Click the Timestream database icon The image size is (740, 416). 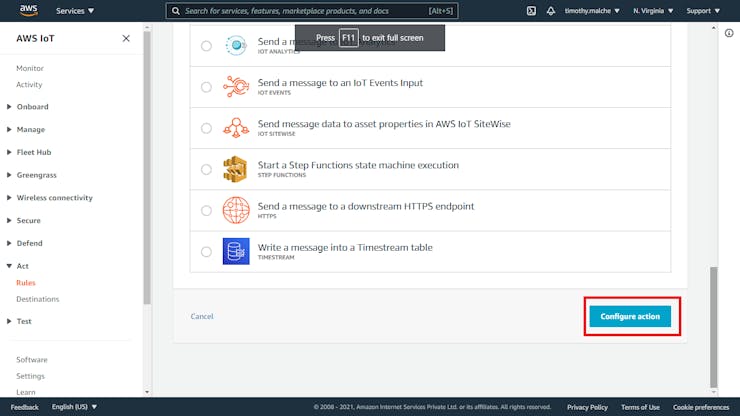point(236,251)
